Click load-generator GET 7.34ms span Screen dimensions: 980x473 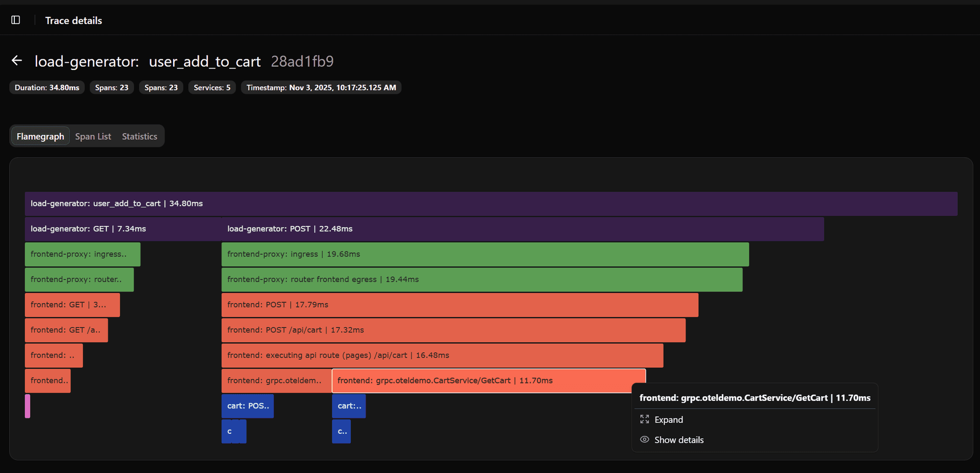(x=122, y=229)
